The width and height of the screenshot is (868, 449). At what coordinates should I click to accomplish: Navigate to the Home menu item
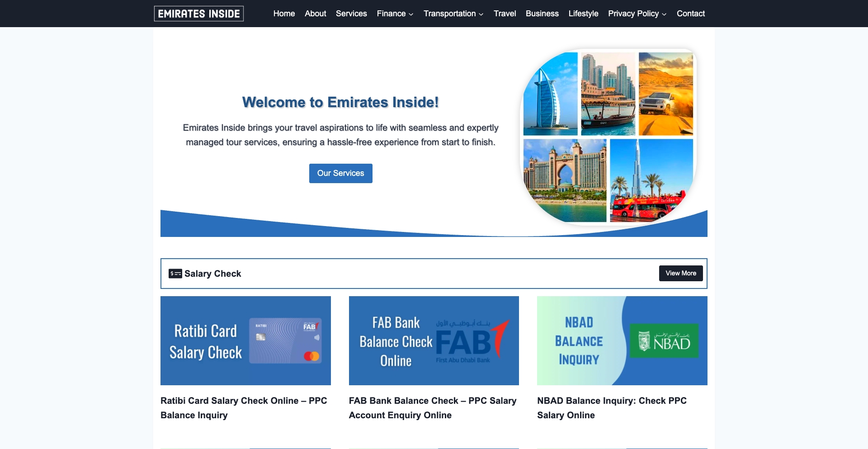284,14
